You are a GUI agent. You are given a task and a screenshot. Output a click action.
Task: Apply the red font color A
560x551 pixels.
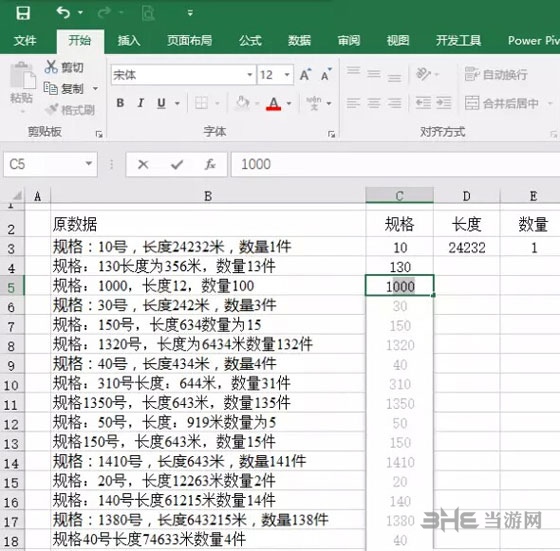[x=274, y=104]
